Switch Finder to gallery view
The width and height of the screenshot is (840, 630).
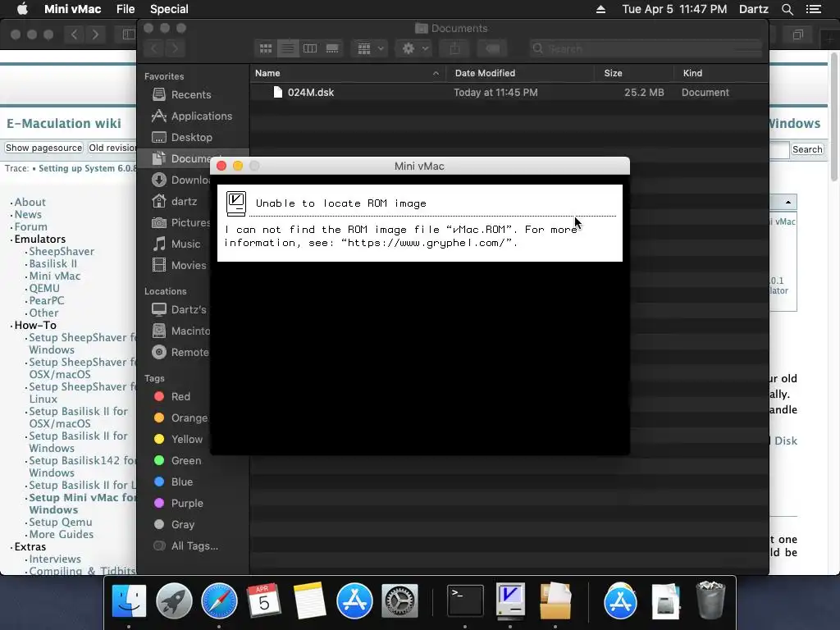point(332,48)
